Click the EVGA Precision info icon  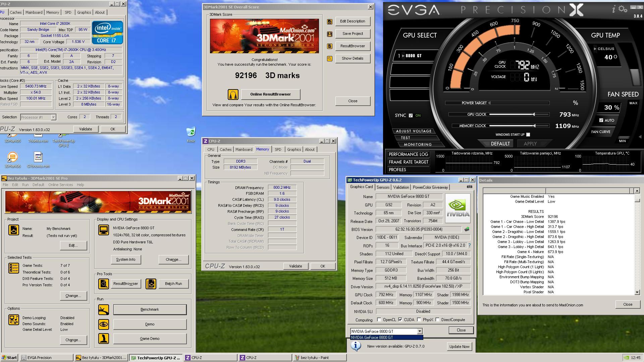[614, 9]
